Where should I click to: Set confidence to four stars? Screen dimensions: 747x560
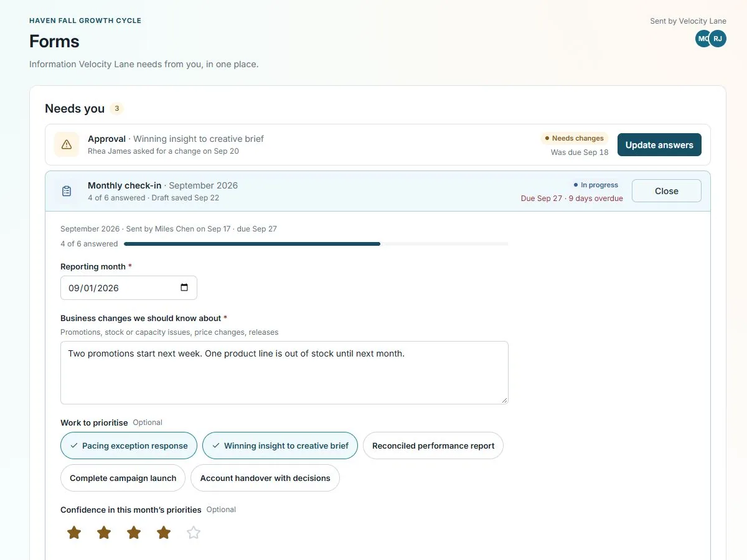click(164, 533)
